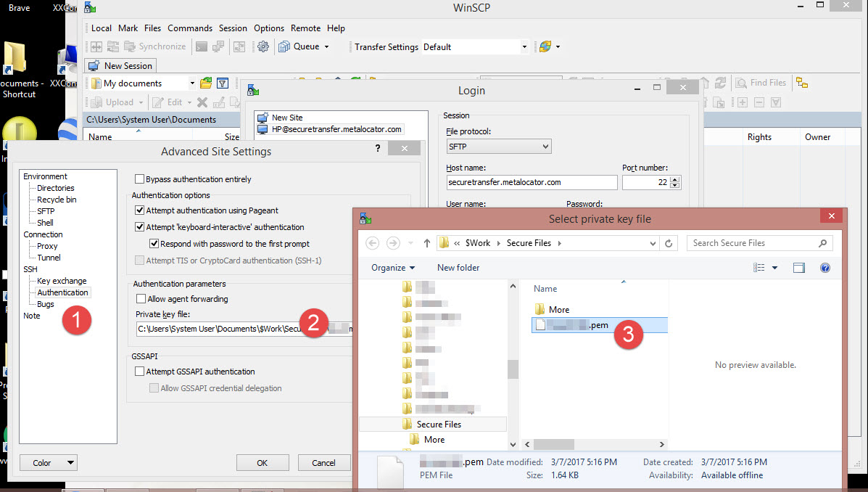The width and height of the screenshot is (868, 492).
Task: Click the Edit toolbar button
Action: 172,102
